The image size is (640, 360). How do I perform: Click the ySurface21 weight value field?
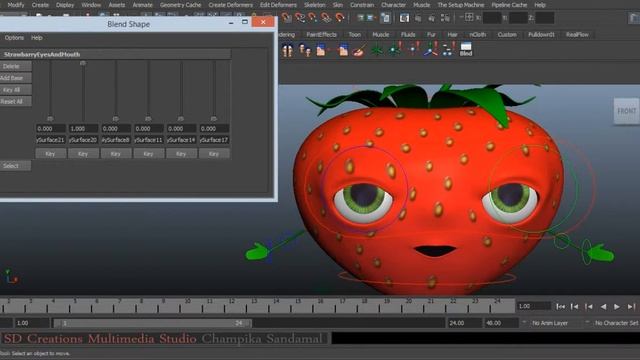pyautogui.click(x=51, y=128)
